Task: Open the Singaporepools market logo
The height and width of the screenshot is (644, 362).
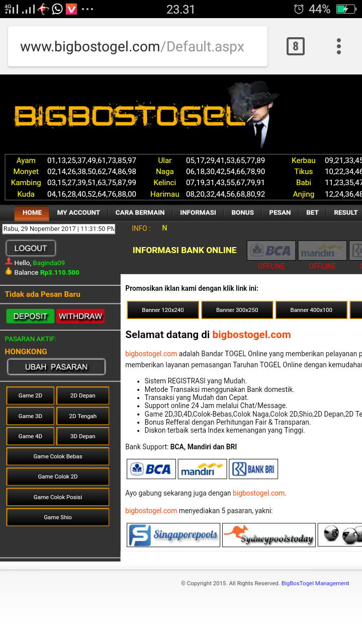Action: click(173, 535)
